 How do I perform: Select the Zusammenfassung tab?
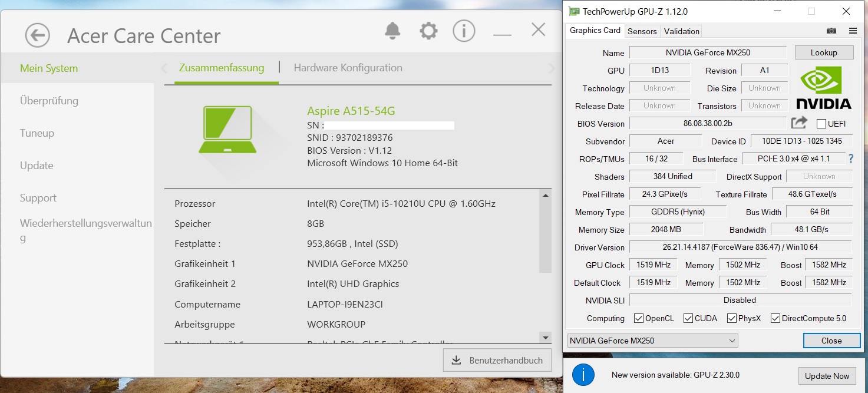(222, 68)
